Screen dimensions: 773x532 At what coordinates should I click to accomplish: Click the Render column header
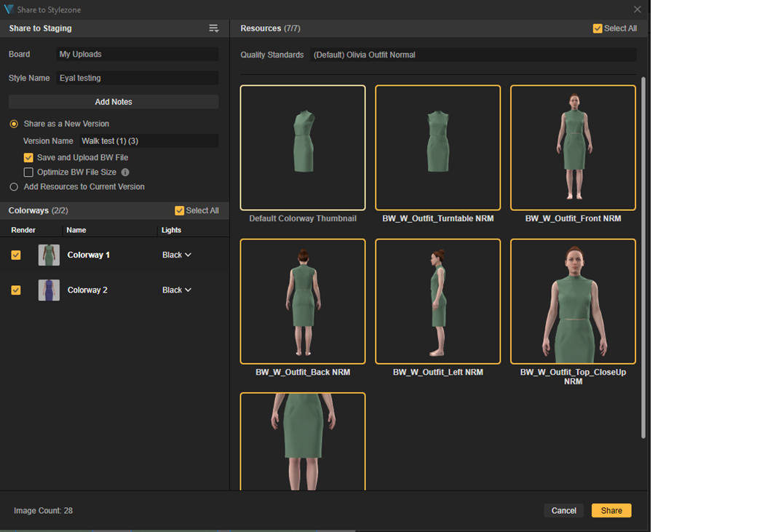pos(23,230)
